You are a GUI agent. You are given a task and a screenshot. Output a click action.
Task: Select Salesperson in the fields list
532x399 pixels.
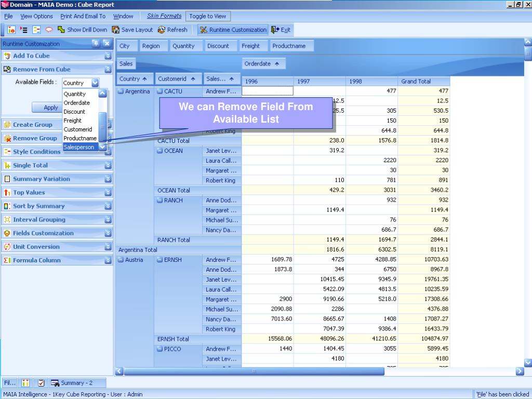click(x=81, y=147)
